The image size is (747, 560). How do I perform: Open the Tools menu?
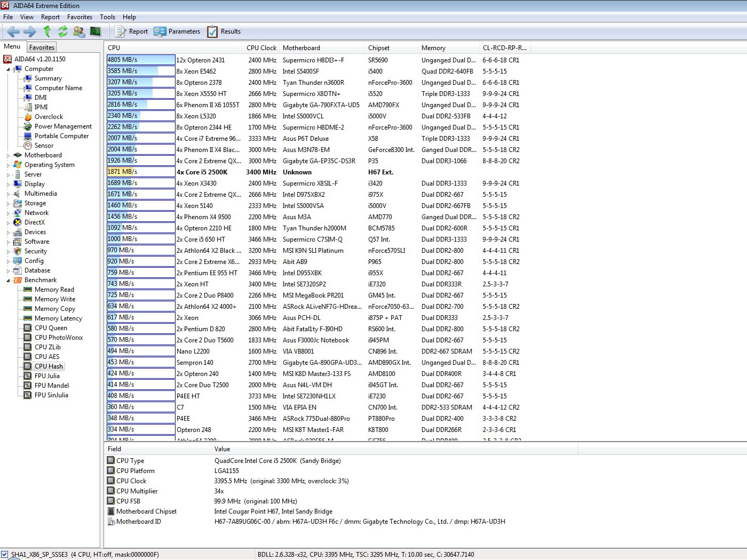point(107,17)
